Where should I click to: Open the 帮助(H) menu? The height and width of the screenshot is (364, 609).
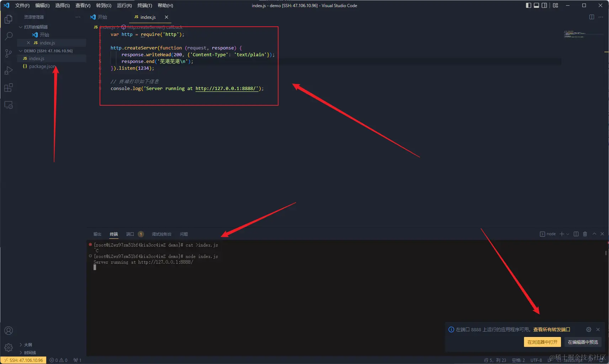[165, 5]
